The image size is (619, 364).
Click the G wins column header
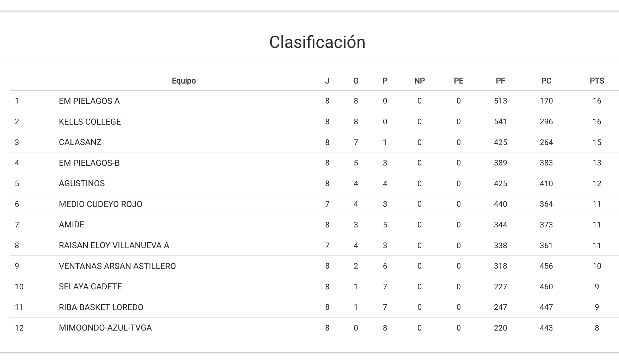tap(355, 81)
